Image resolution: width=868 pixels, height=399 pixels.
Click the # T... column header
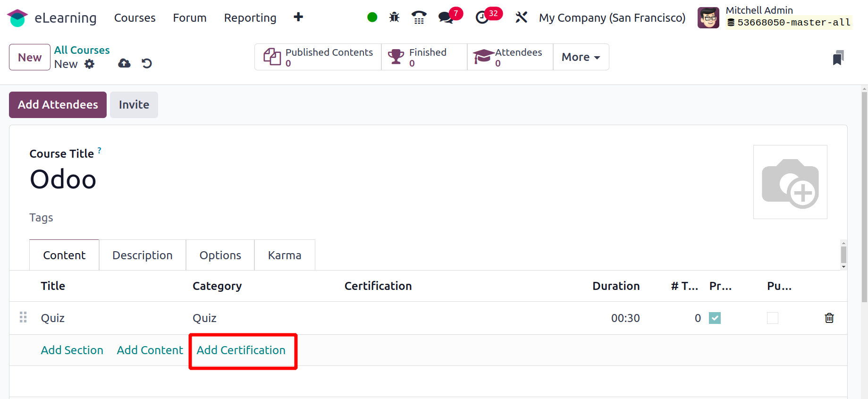(x=684, y=286)
